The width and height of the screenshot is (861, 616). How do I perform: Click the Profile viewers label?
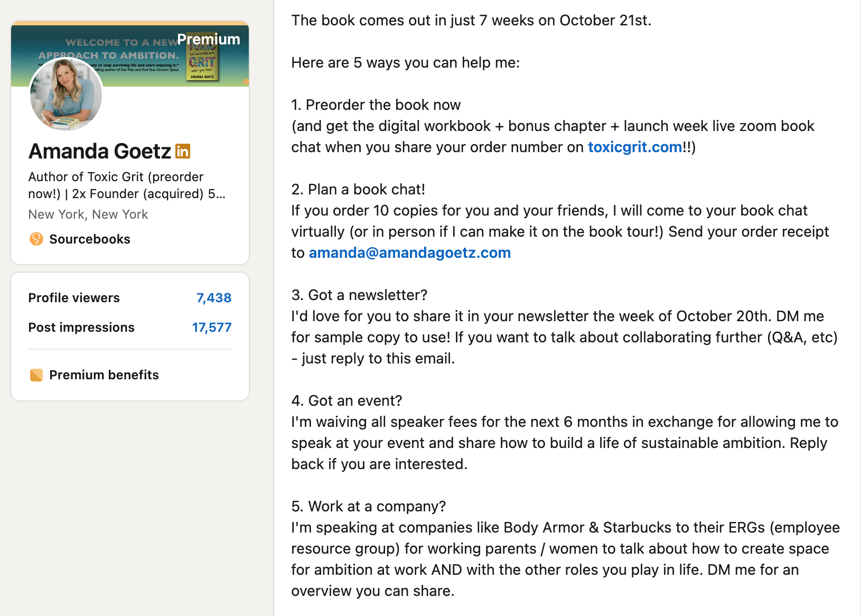(74, 298)
